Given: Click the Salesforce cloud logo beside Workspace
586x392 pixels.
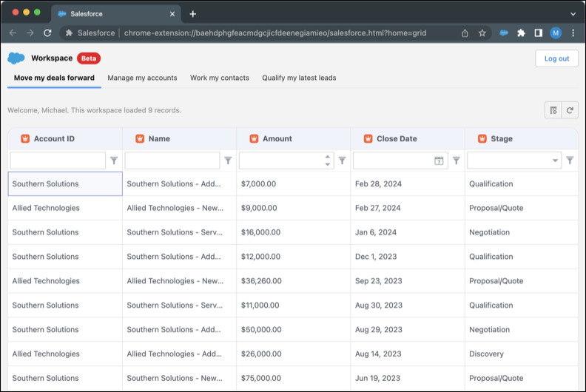Looking at the screenshot, I should point(16,58).
